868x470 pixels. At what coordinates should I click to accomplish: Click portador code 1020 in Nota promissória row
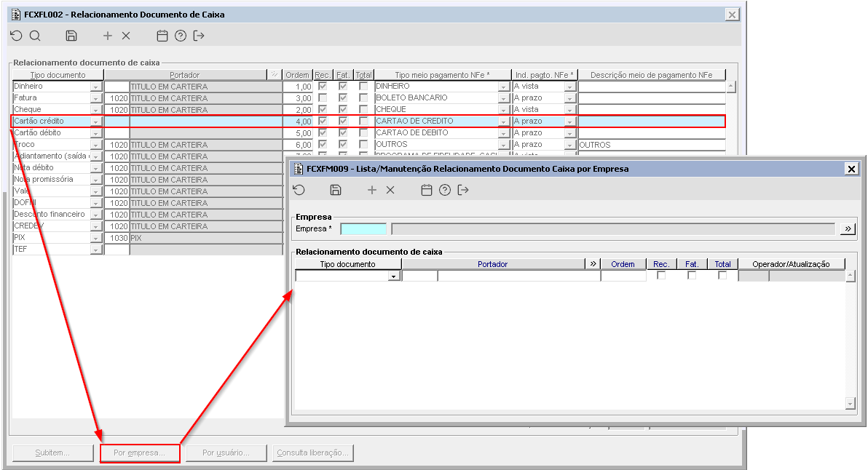pos(117,180)
